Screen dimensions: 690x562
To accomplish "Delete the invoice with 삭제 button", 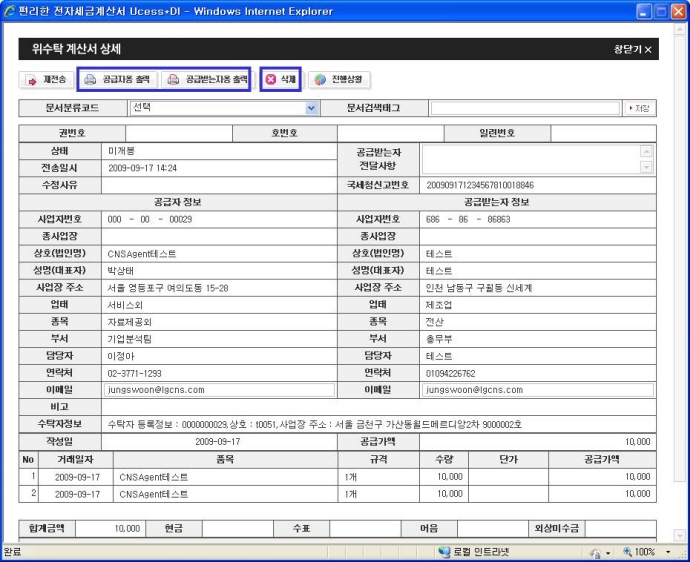I will (280, 79).
